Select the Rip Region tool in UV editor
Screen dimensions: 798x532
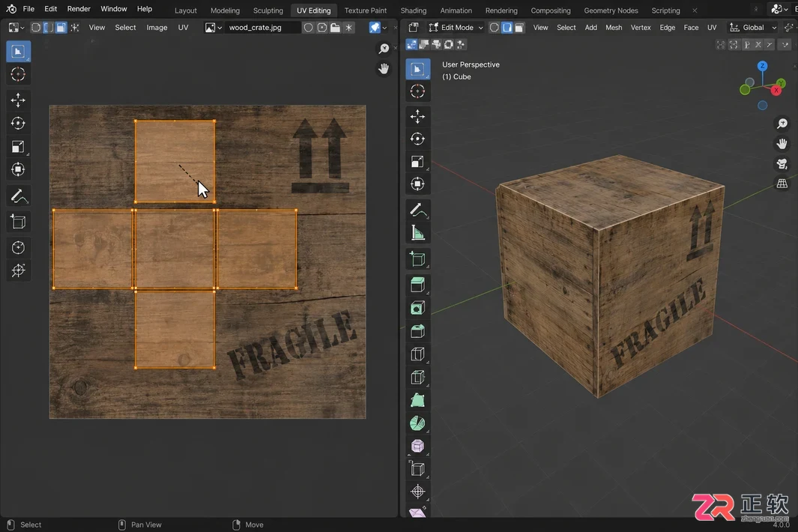(18, 222)
